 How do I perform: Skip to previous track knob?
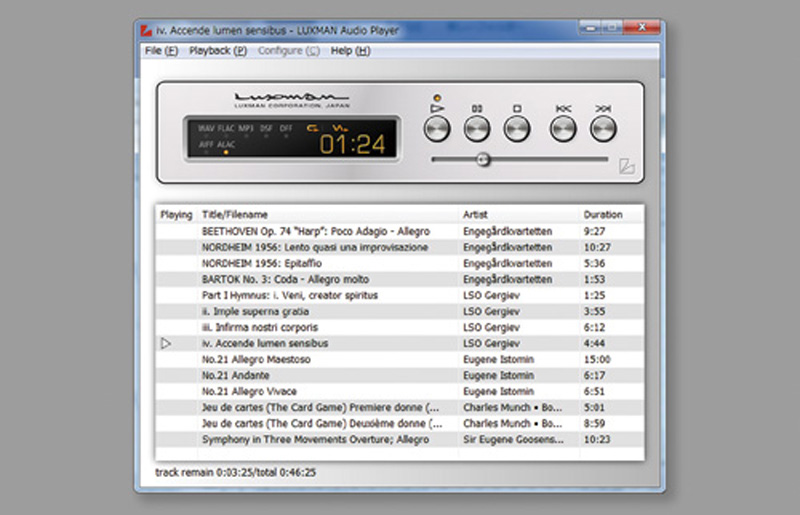click(563, 129)
